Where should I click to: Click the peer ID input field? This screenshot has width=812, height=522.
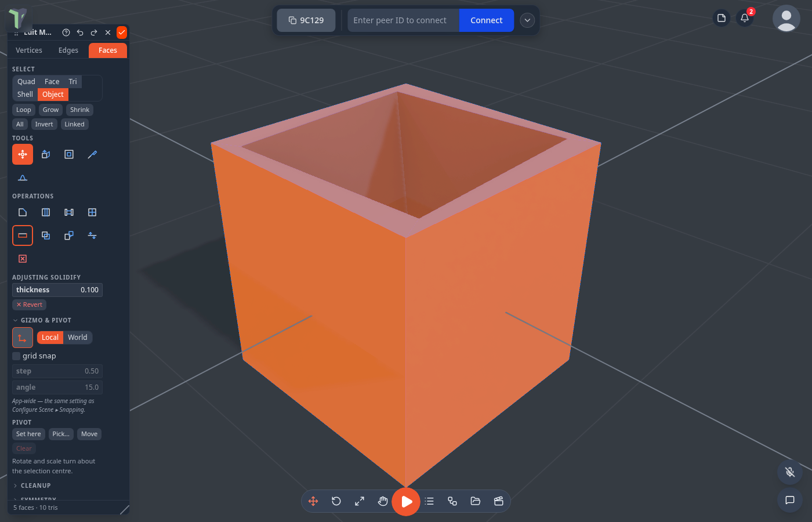[x=403, y=20]
